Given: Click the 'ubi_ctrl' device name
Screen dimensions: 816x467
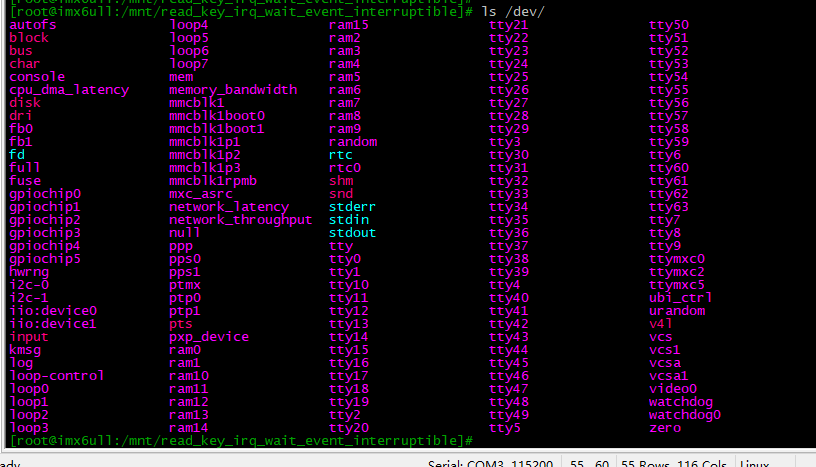Looking at the screenshot, I should pos(681,298).
